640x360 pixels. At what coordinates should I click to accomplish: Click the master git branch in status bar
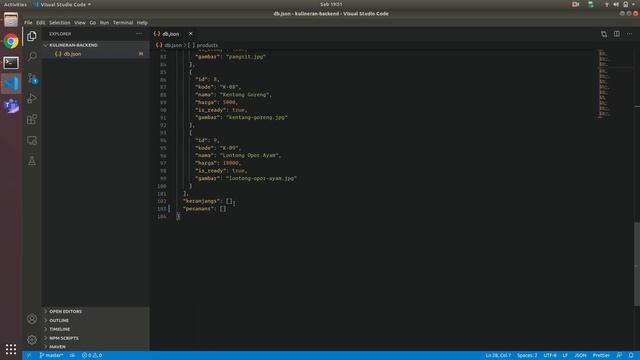[51, 356]
